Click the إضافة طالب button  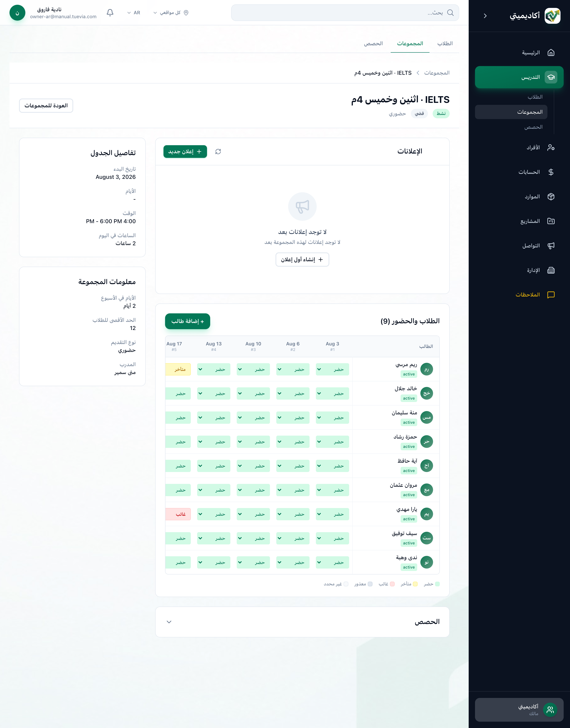(188, 321)
